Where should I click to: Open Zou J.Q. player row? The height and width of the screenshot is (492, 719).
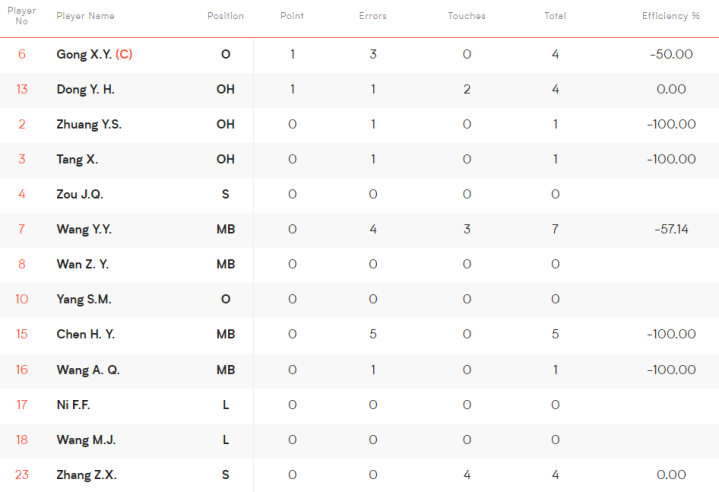[360, 194]
